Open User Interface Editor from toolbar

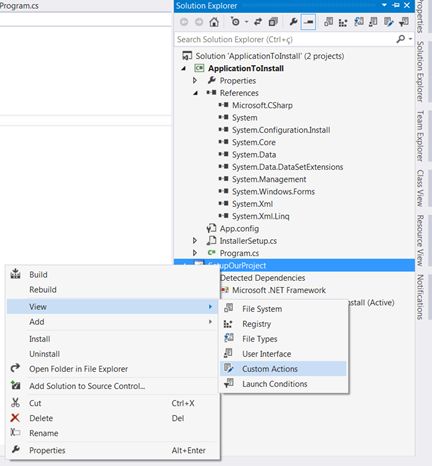point(373,22)
